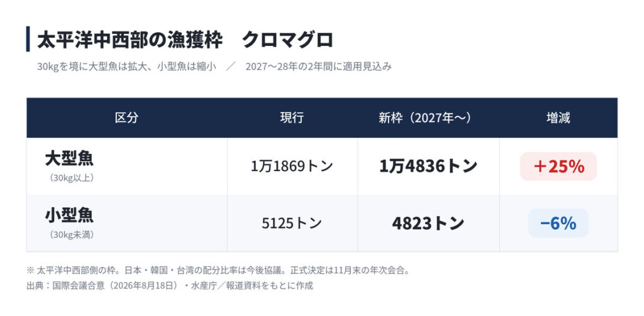Click the 出典 source line
Viewport: 644px width, 316px height.
[170, 286]
